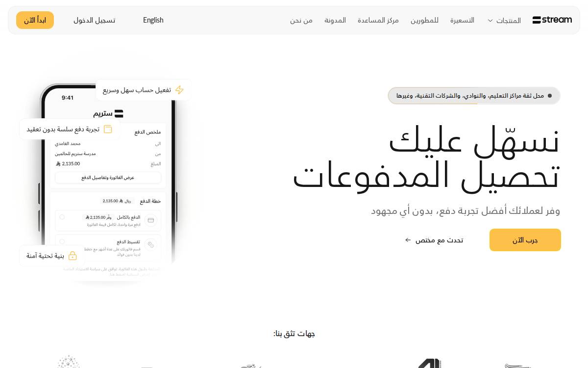
Task: Open للمطورين developers page
Action: [x=424, y=20]
